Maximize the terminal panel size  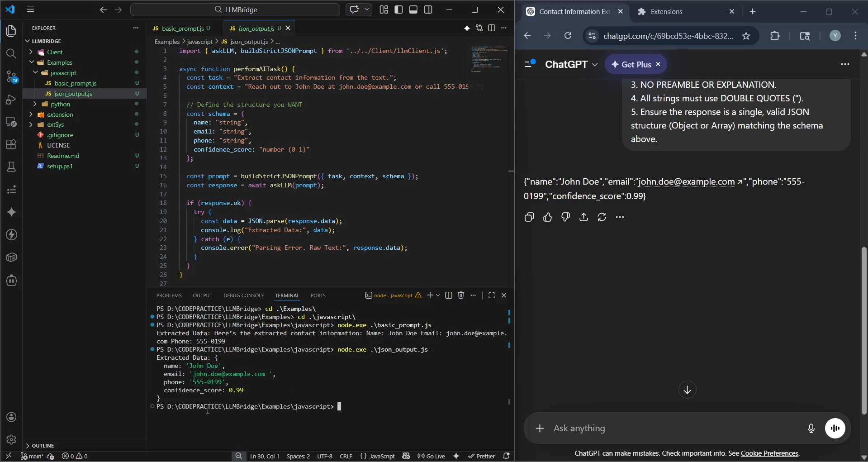coord(492,295)
